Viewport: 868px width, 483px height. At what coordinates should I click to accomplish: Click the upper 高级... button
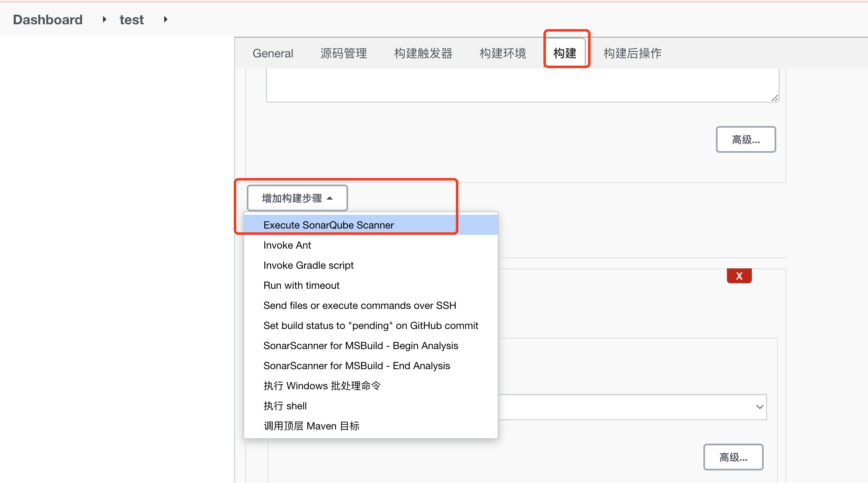click(746, 139)
